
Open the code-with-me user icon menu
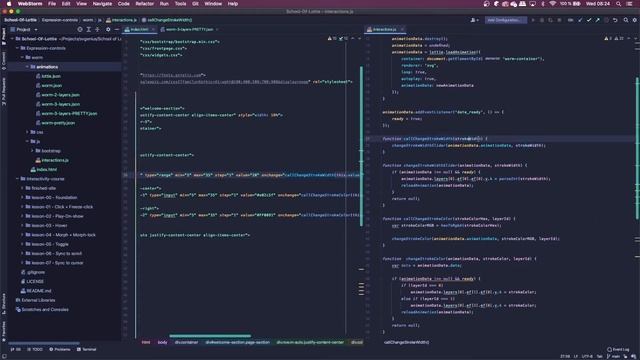click(x=474, y=20)
